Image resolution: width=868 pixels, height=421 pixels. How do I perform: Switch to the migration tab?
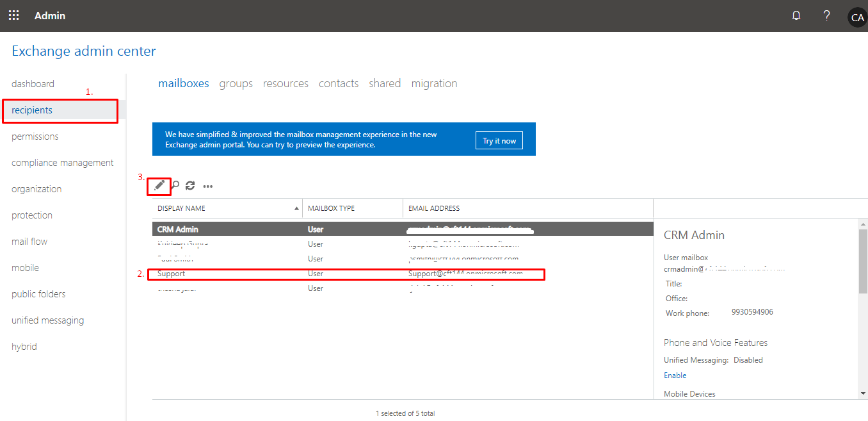click(x=435, y=83)
